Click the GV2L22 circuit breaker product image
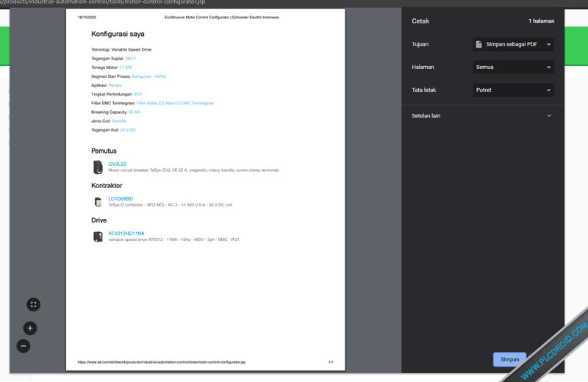Image resolution: width=588 pixels, height=382 pixels. click(98, 167)
